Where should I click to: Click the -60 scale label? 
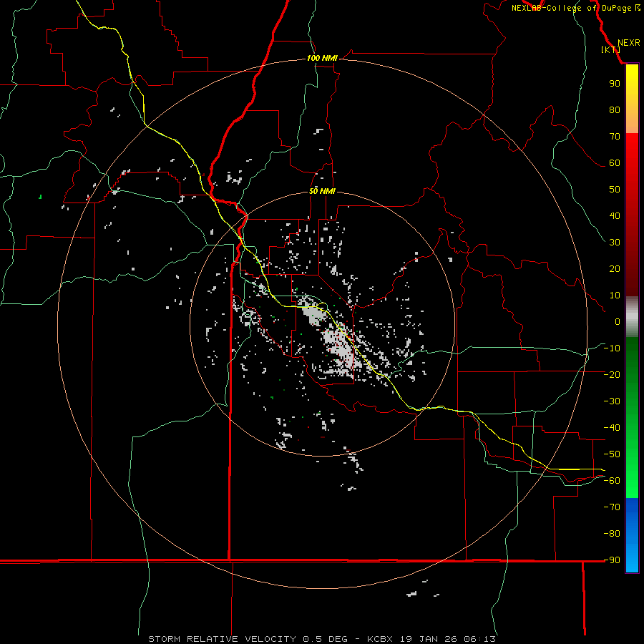pyautogui.click(x=612, y=481)
